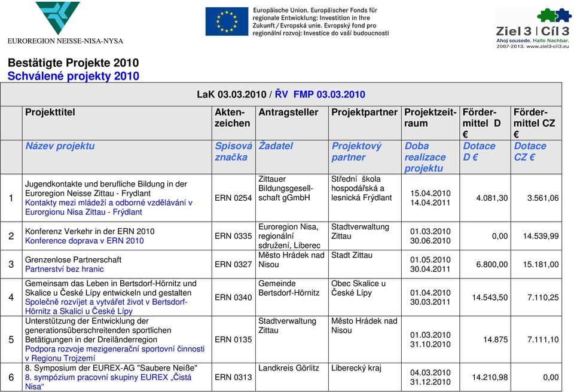Click file reference 'ERN 0135'
The height and width of the screenshot is (392, 574).
coord(233,339)
